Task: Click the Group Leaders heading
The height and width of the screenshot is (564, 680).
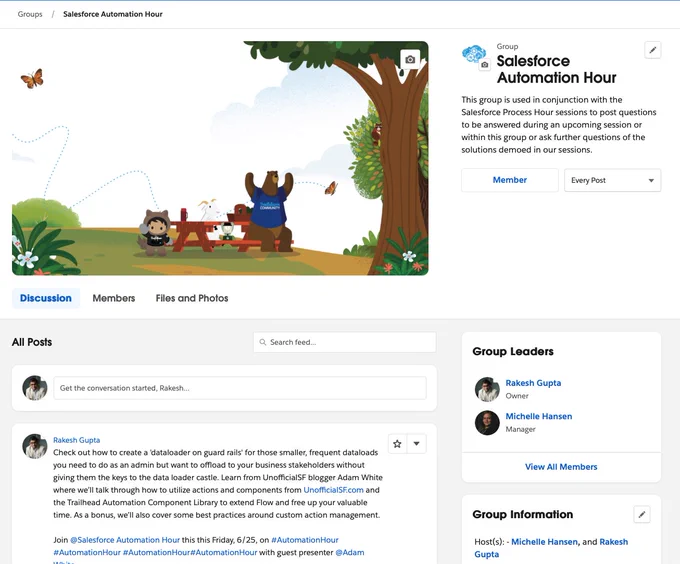Action: click(513, 351)
